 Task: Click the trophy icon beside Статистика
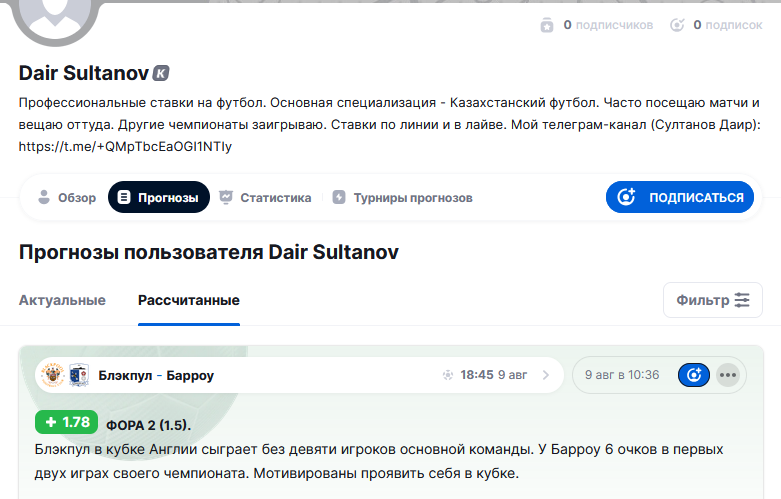[x=226, y=197]
